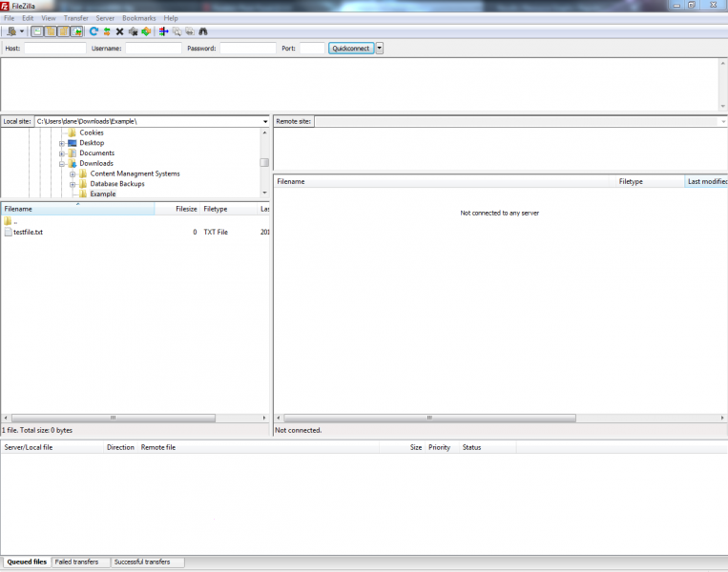
Task: Toggle local directory tree display
Action: click(x=51, y=31)
